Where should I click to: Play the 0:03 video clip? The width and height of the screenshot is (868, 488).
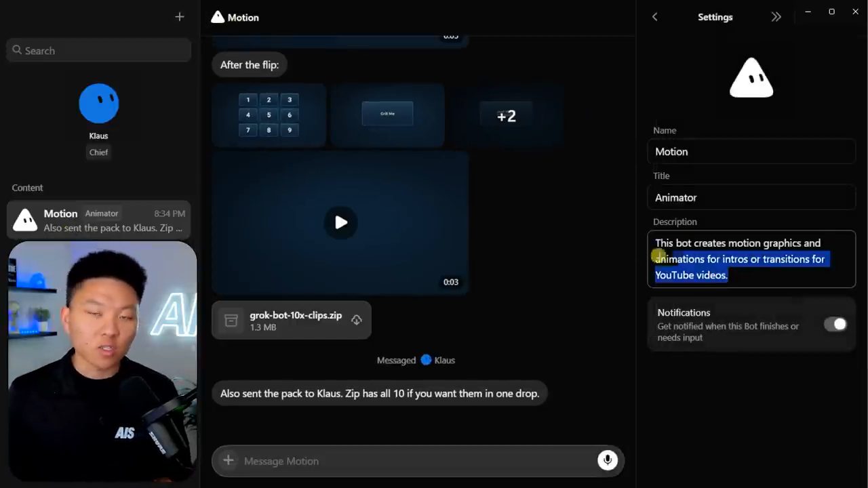(x=340, y=222)
